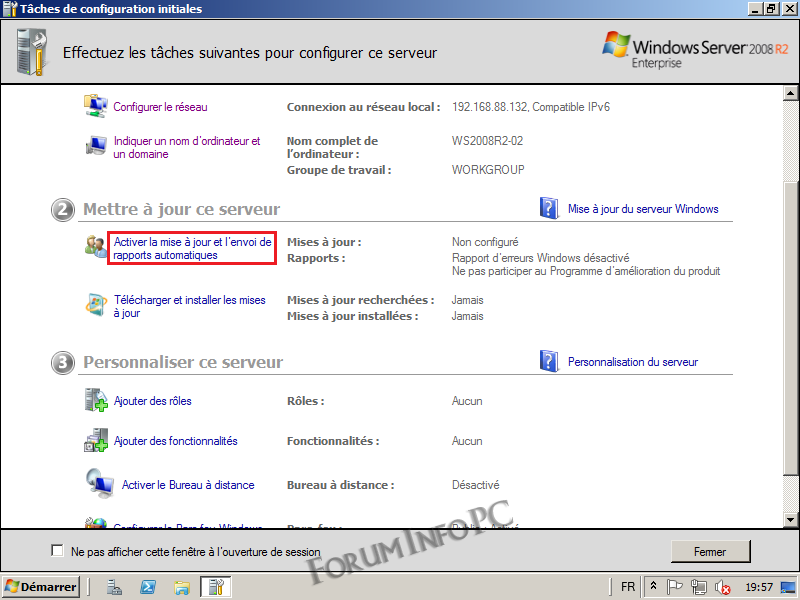Click the server icon beside Ajouter des rôles
The image size is (800, 600).
tap(96, 400)
